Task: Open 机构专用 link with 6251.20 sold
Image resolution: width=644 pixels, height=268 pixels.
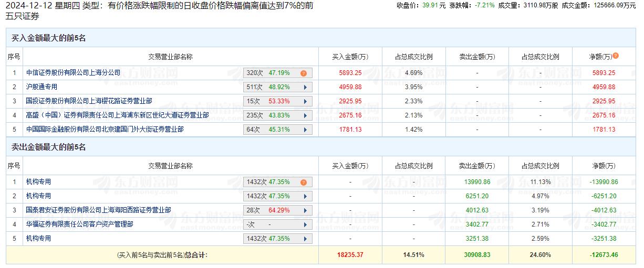Action: (39, 196)
